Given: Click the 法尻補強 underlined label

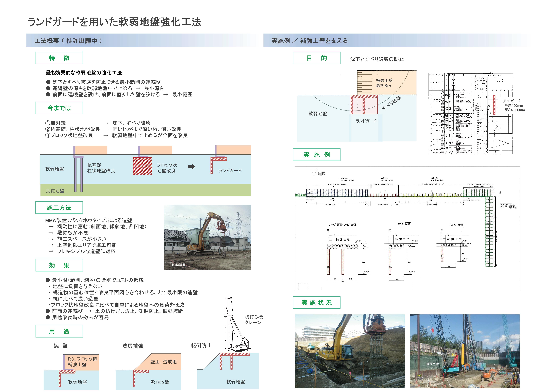Looking at the screenshot, I should (x=133, y=346).
